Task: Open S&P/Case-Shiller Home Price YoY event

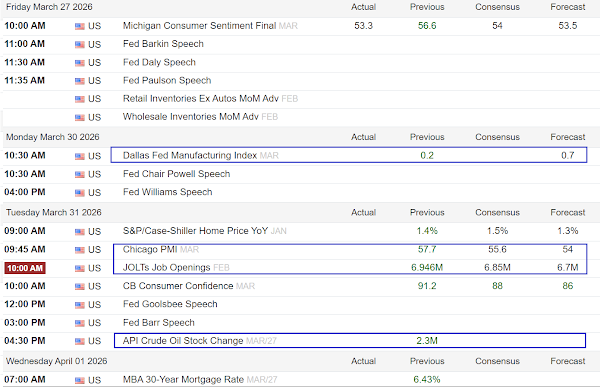Action: click(195, 231)
